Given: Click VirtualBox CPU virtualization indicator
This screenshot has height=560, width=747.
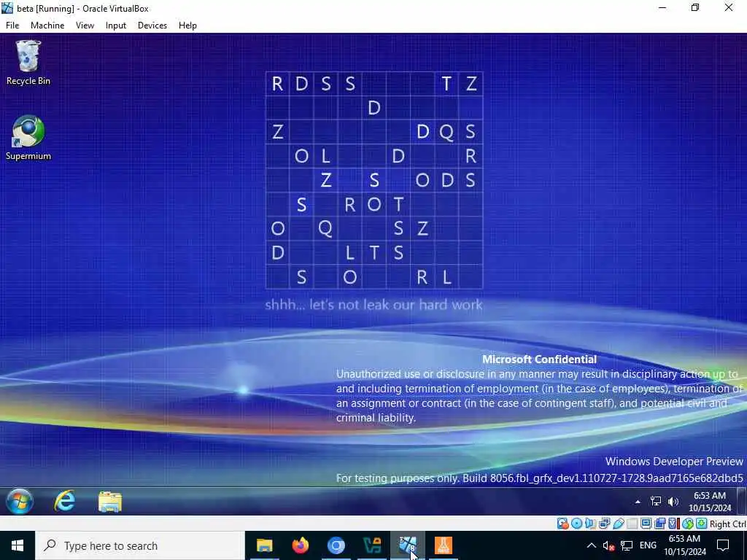Looking at the screenshot, I should coord(673,524).
